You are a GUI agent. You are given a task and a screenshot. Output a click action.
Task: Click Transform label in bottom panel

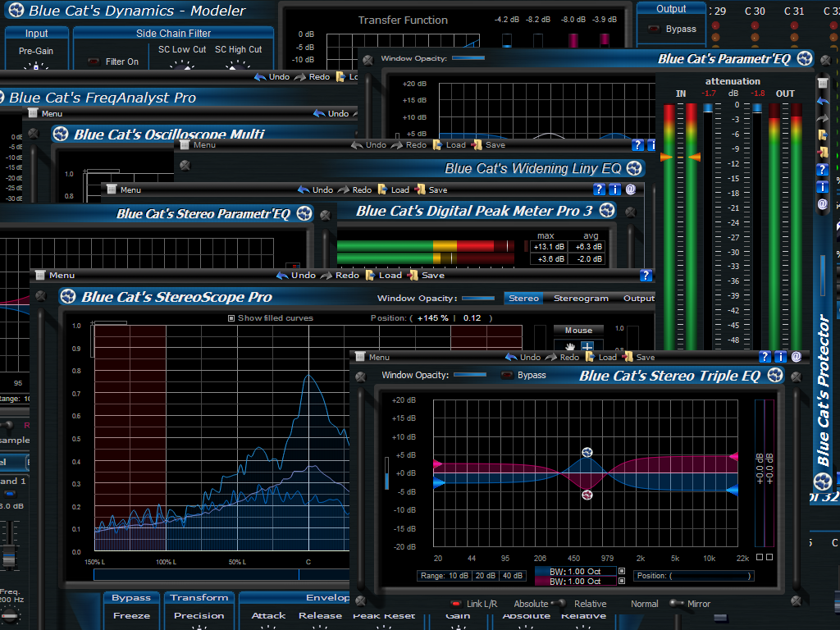[199, 597]
